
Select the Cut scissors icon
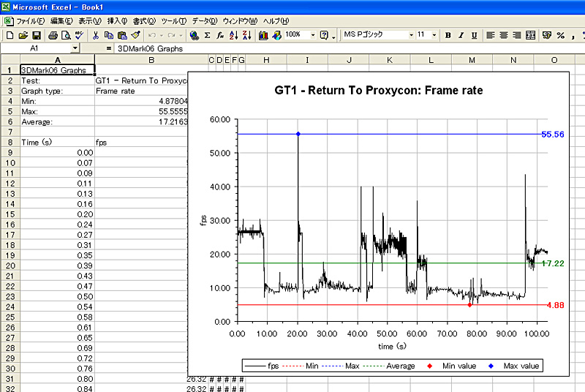96,35
